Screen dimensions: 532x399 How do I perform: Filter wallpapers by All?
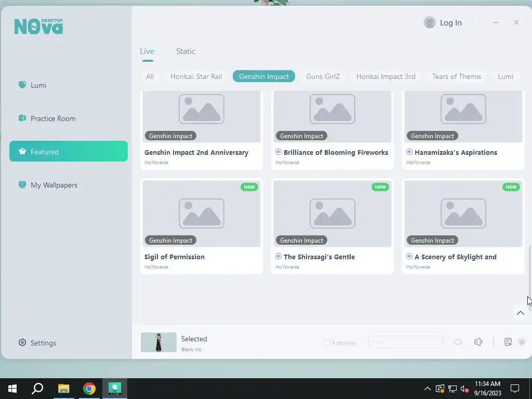150,76
